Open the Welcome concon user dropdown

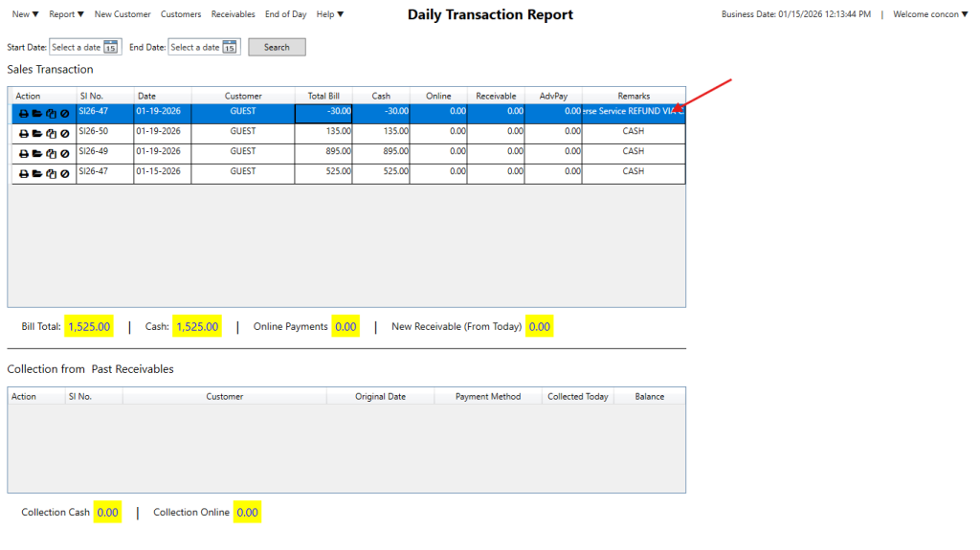pyautogui.click(x=930, y=14)
